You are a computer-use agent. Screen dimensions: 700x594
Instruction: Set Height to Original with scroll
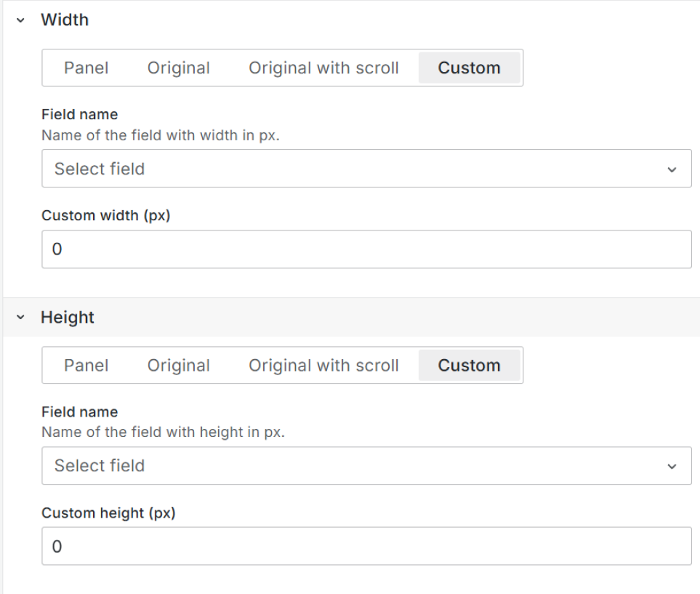point(323,366)
